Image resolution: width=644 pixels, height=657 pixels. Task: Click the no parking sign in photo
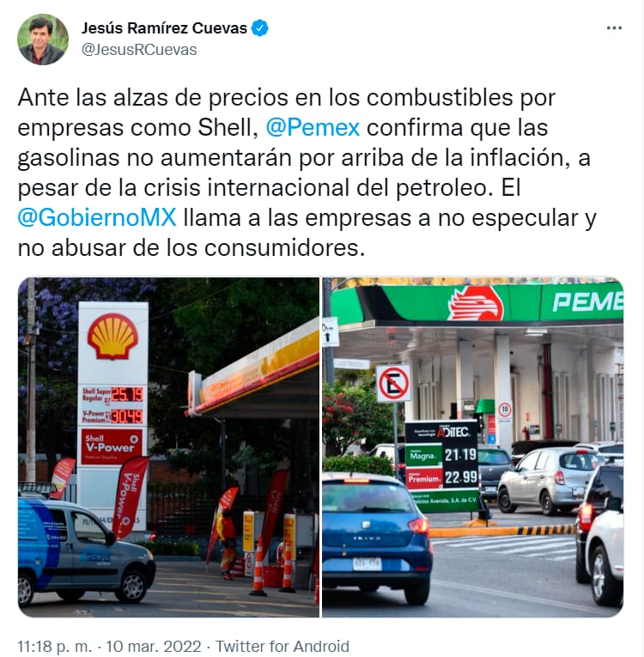393,383
